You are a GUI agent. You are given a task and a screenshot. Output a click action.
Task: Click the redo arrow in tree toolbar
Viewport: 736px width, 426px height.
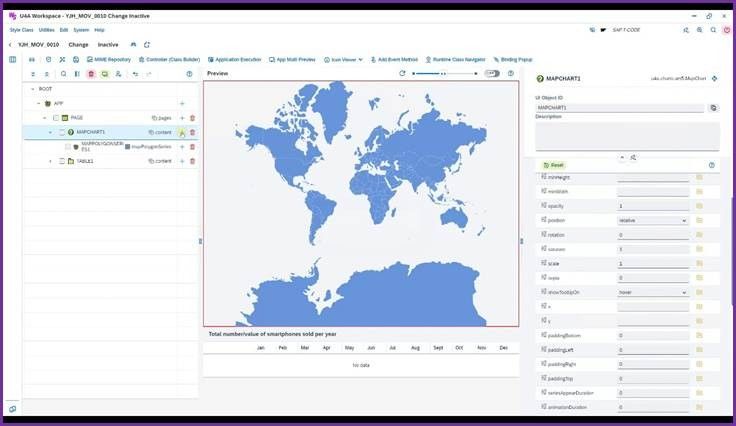(149, 74)
